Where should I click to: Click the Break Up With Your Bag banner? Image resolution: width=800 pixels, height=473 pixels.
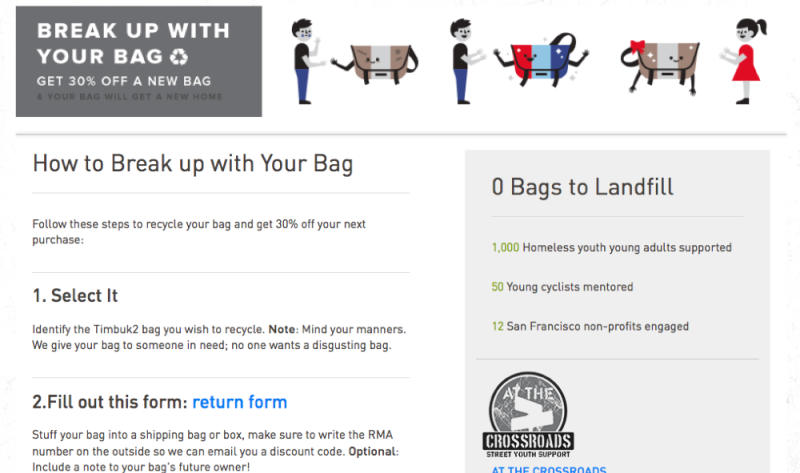[139, 61]
